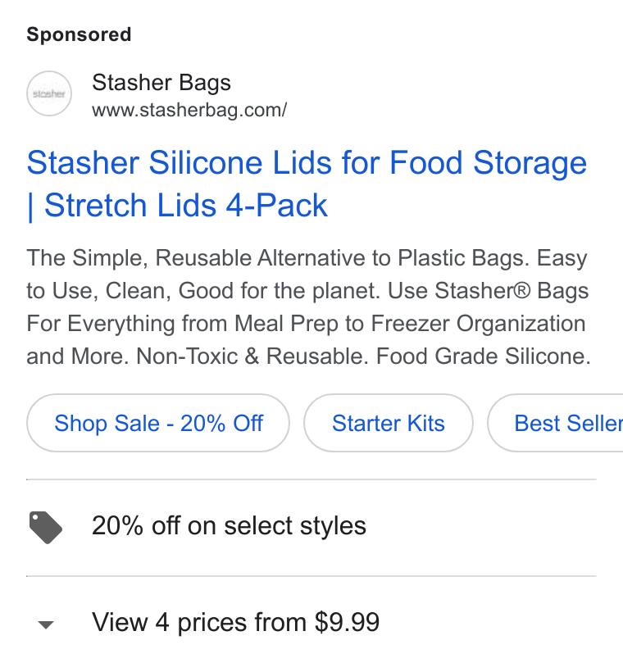The width and height of the screenshot is (623, 672).
Task: Visit the www.stasherbag.com/ URL
Action: 189,110
